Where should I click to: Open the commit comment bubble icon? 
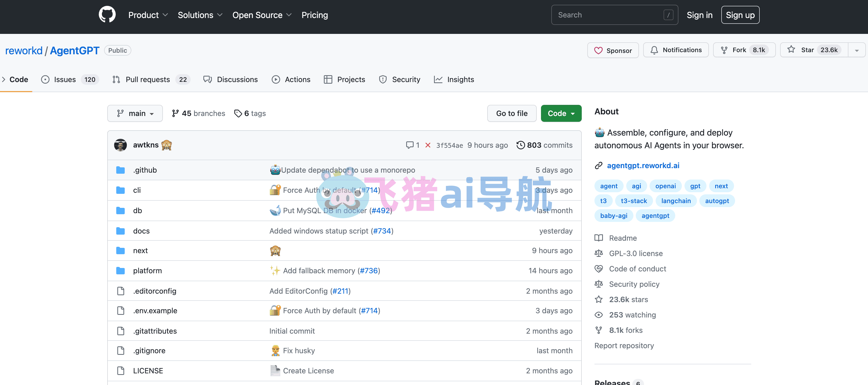(410, 145)
